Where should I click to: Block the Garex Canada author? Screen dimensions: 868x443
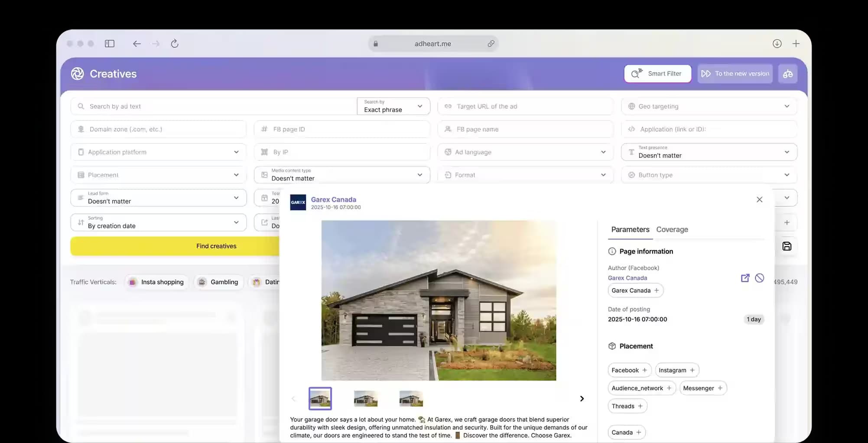tap(759, 278)
